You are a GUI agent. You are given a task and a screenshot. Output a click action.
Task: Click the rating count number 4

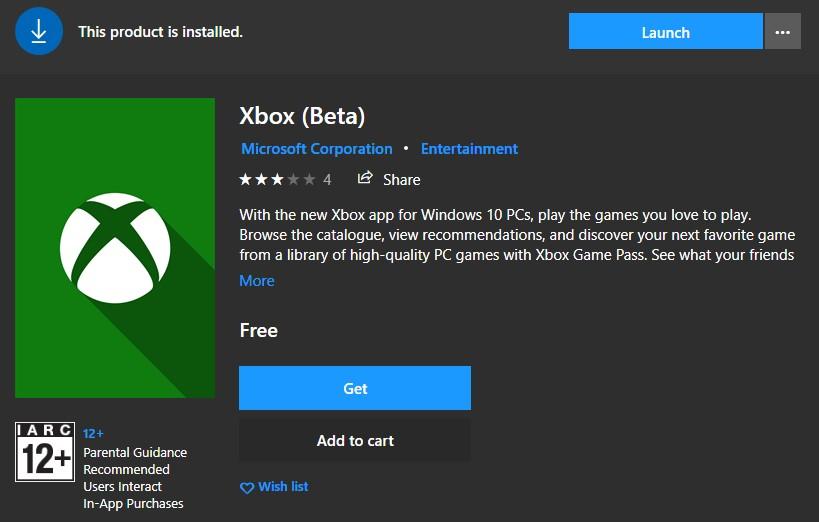pos(327,180)
